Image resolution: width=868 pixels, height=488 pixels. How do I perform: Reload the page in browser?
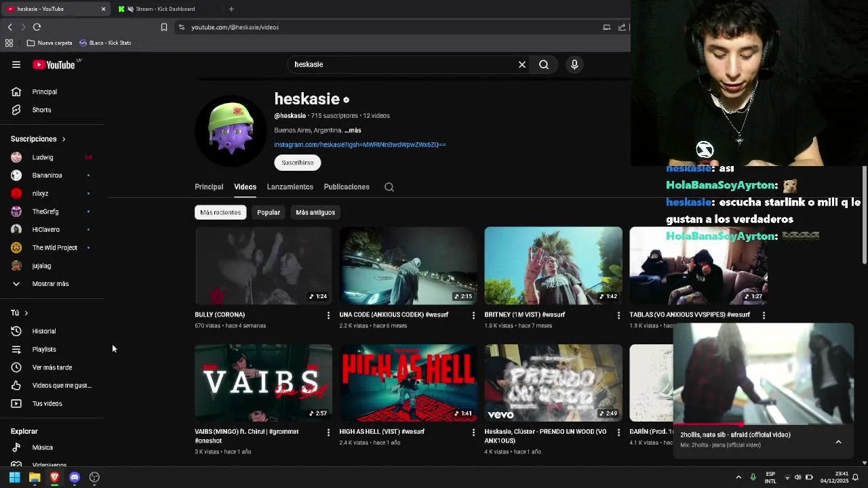37,27
